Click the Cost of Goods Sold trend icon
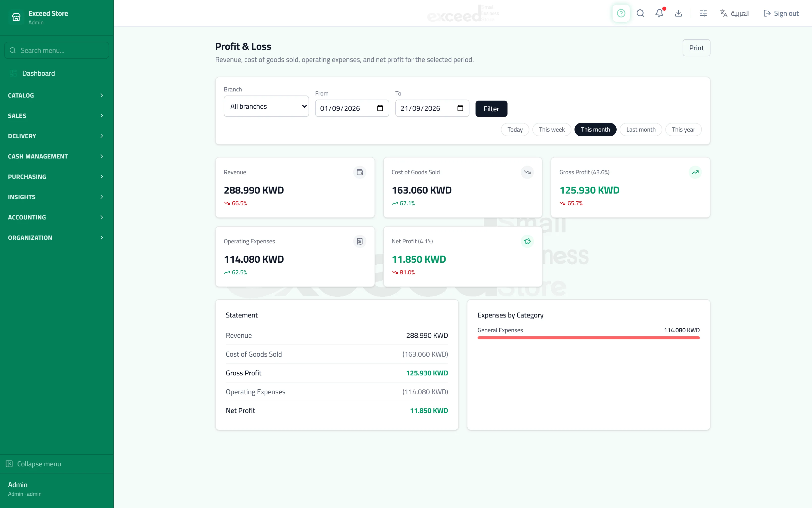Viewport: 812px width, 508px height. click(527, 172)
